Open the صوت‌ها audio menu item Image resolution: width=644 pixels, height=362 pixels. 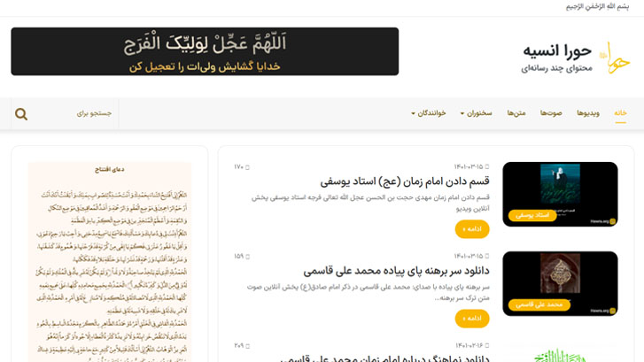pyautogui.click(x=552, y=113)
